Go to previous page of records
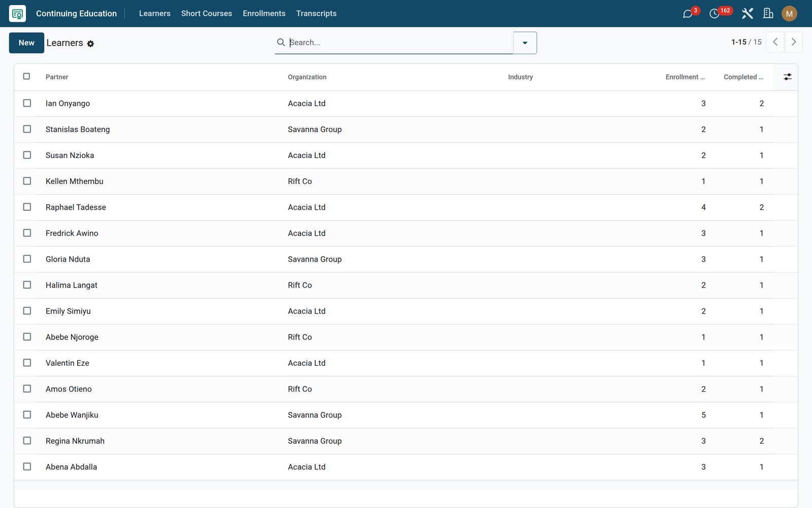Screen dimensions: 812x508 (775, 42)
